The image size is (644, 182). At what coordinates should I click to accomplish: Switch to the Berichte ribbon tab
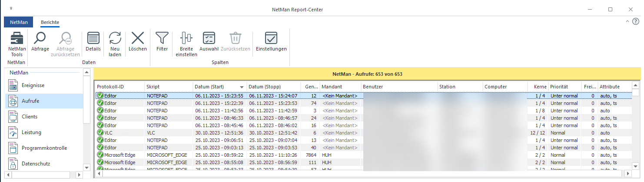tap(50, 22)
